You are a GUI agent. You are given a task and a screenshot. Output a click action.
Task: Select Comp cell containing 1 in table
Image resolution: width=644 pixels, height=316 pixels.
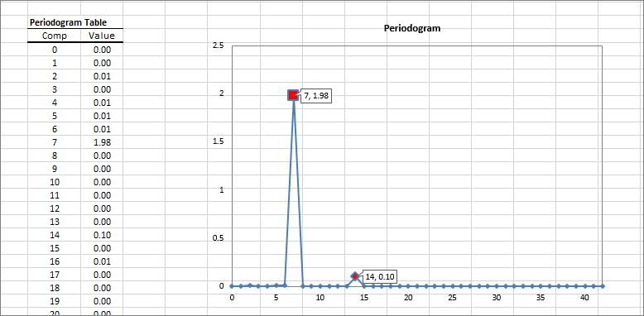click(55, 63)
